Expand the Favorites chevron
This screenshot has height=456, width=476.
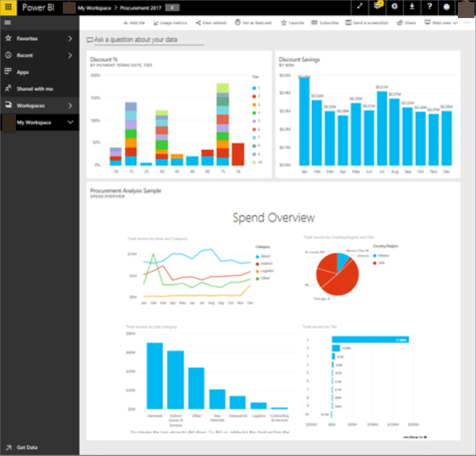coord(70,38)
